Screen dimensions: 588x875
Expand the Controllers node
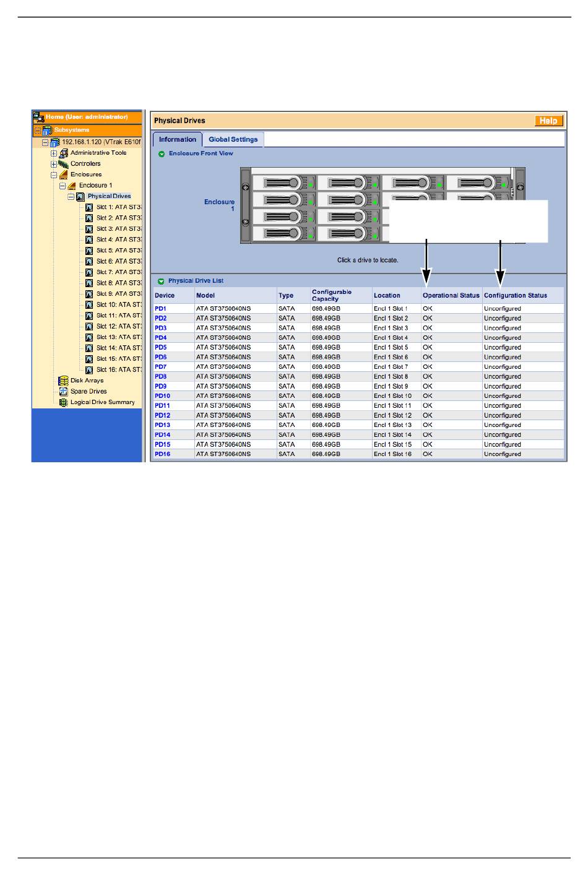54,164
